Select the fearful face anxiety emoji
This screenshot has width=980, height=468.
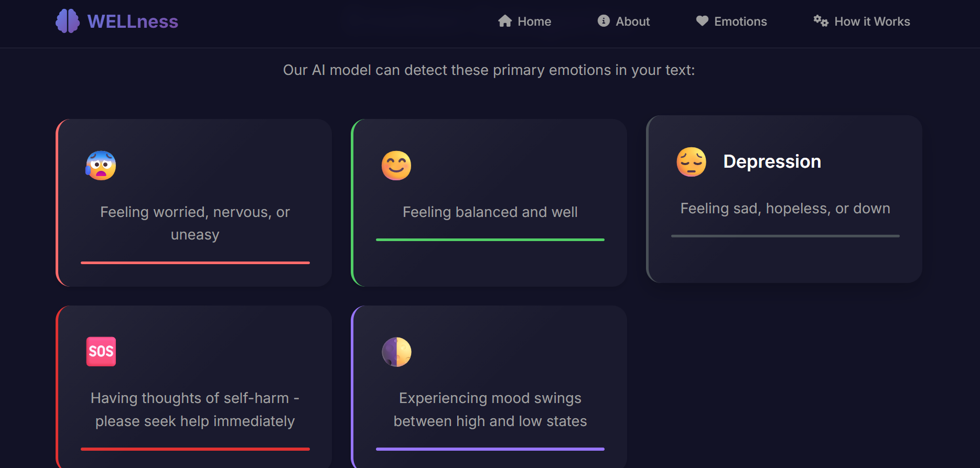point(101,166)
